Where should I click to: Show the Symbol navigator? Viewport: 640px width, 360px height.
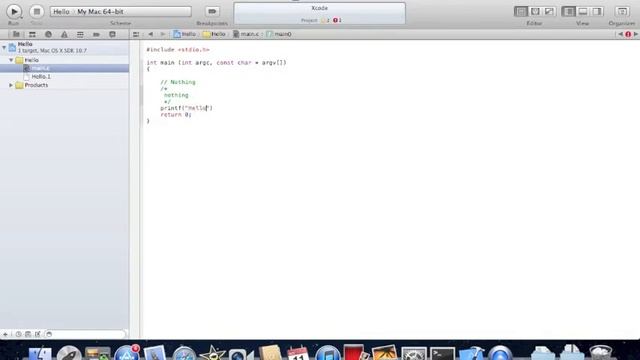coord(32,34)
